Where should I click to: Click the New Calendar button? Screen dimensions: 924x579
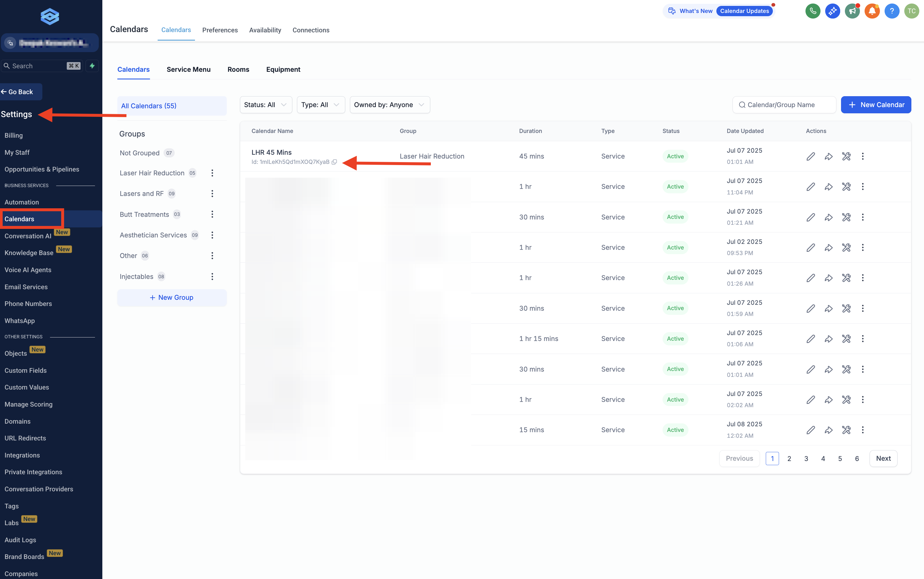tap(875, 105)
